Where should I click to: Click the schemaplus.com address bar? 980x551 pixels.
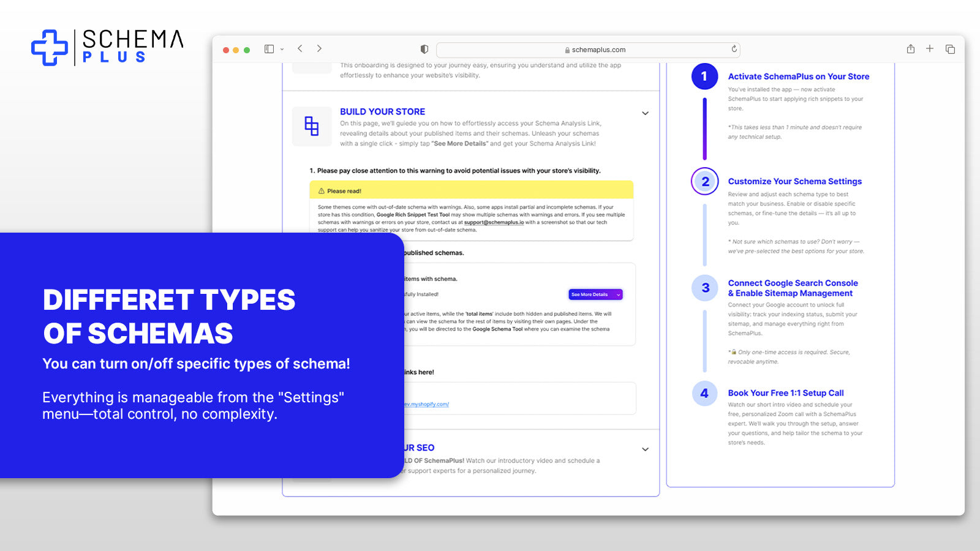588,50
